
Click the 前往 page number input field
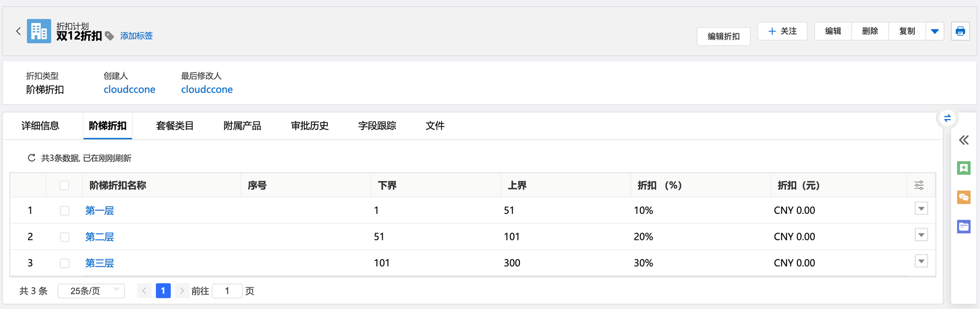[x=227, y=291]
